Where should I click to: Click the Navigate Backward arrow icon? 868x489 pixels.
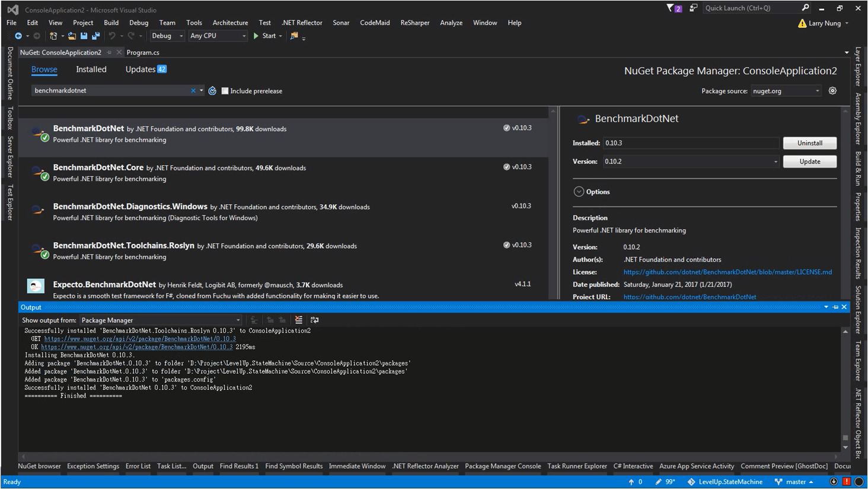tap(18, 36)
